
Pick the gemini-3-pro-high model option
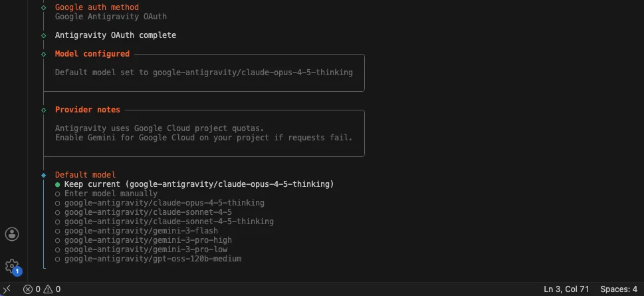pyautogui.click(x=144, y=240)
